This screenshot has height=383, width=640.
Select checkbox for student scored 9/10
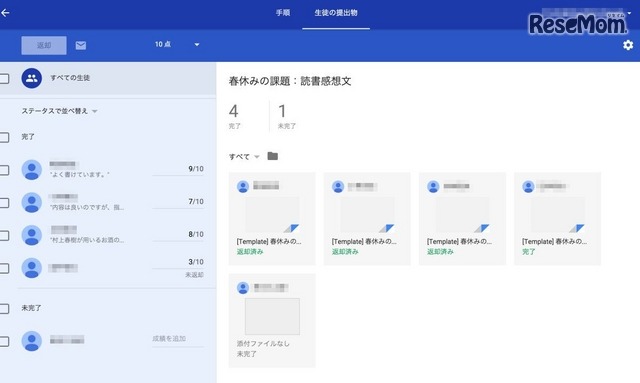4,170
